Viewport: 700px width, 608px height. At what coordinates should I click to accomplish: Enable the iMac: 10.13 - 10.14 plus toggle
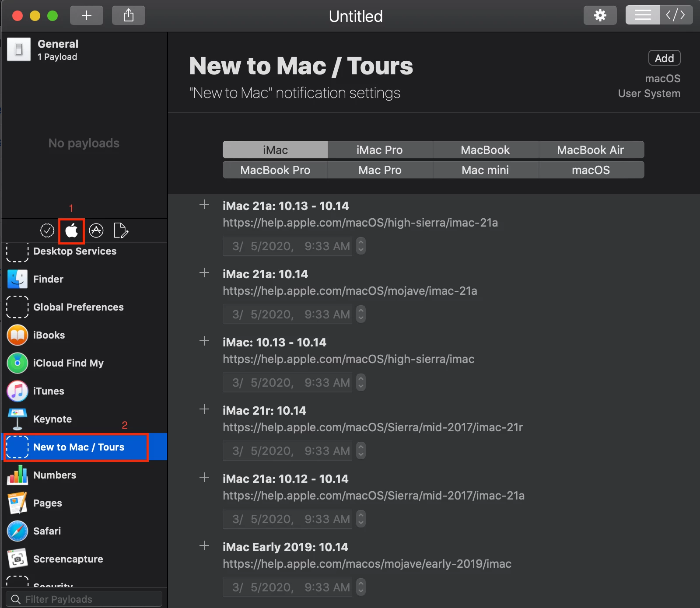pyautogui.click(x=204, y=341)
